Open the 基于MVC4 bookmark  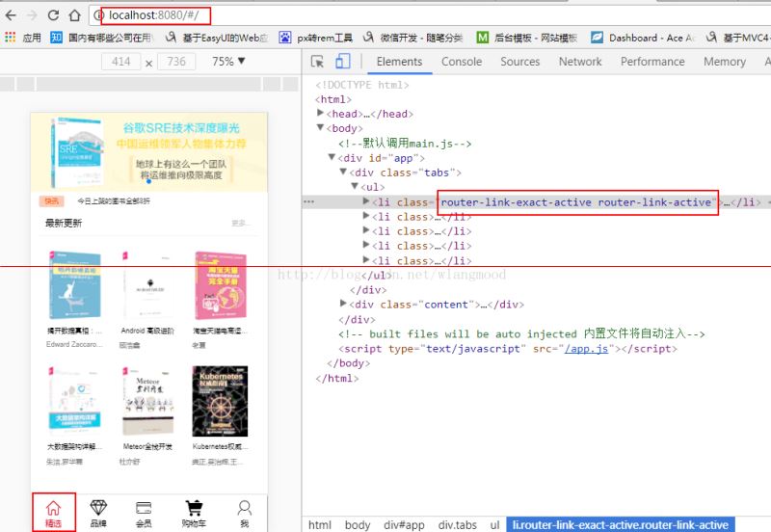click(737, 38)
